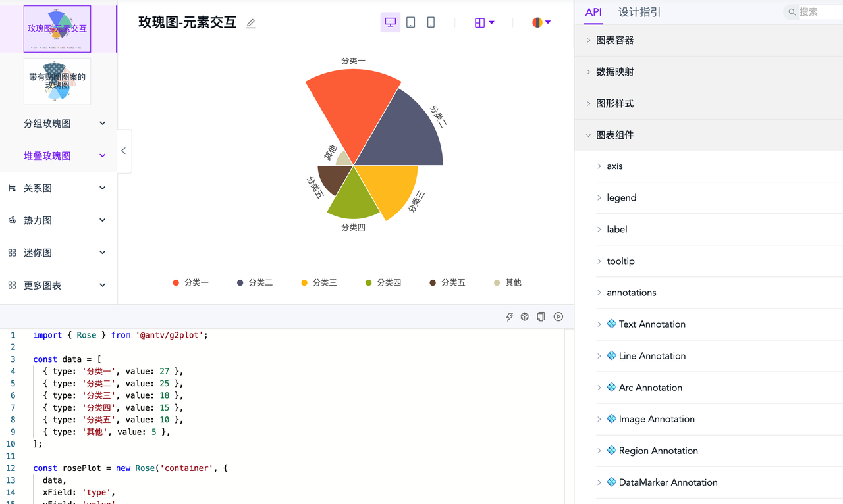This screenshot has width=843, height=504.
Task: Run the code with play button
Action: coord(558,316)
